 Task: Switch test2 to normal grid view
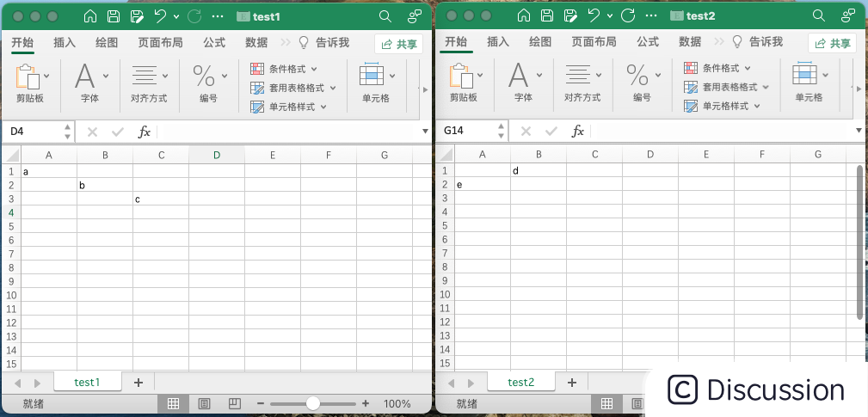tap(606, 403)
